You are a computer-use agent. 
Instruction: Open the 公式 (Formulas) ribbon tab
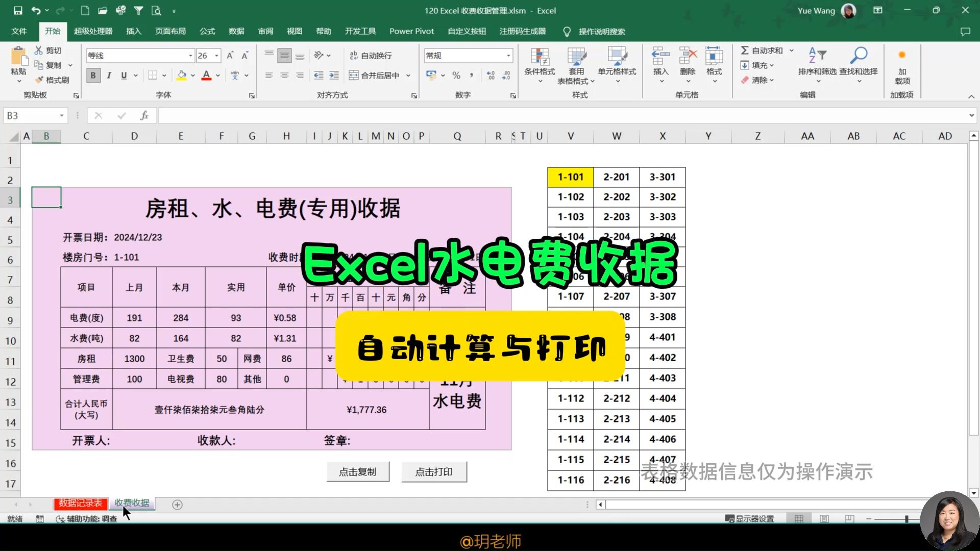coord(207,31)
